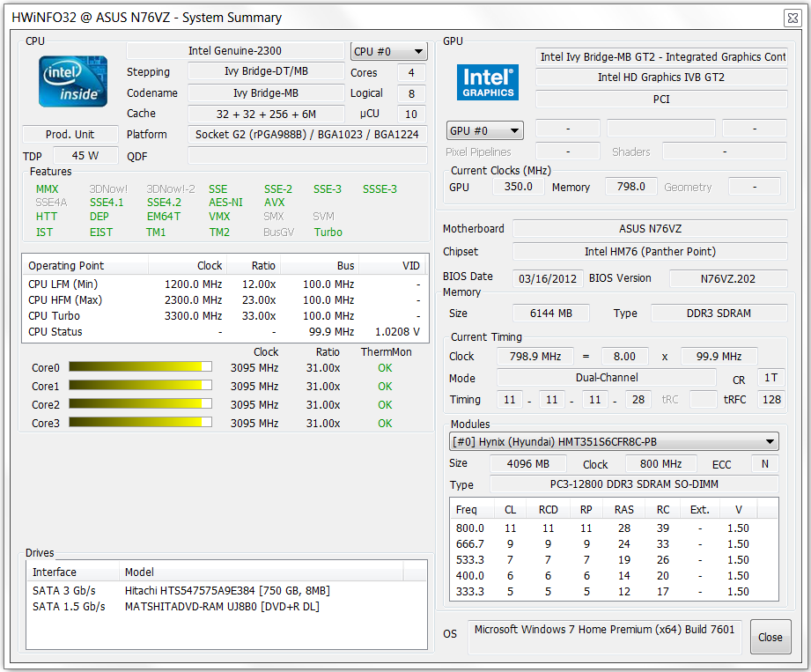Click the Core3 usage bar
Viewport: 811px width, 672px height.
(140, 423)
